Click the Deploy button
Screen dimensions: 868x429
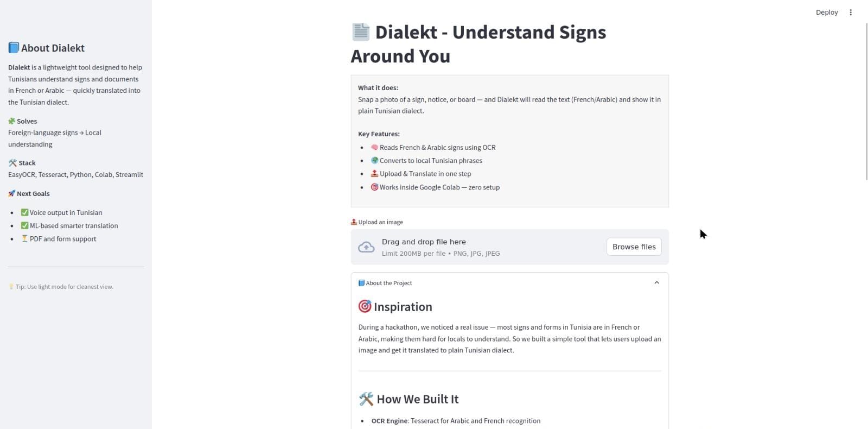coord(826,12)
